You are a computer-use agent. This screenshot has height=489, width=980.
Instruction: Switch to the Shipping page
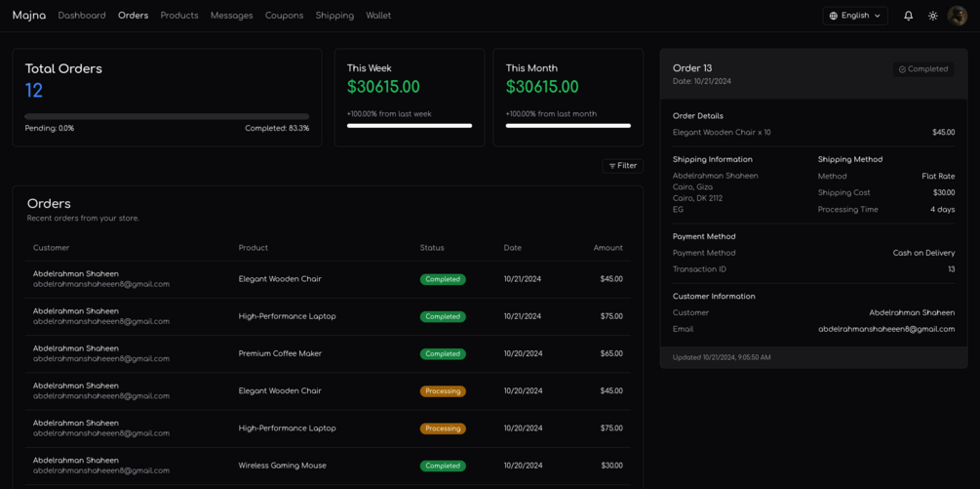(x=334, y=16)
